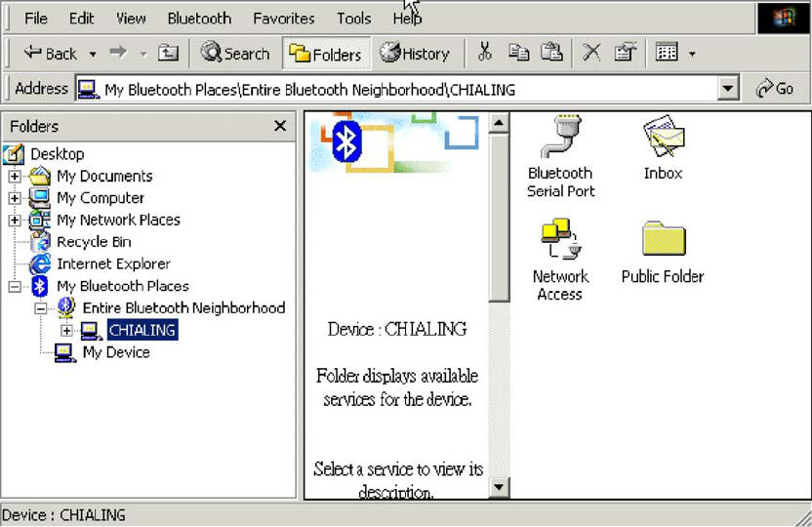
Task: Click the Delete X toolbar icon
Action: point(591,53)
